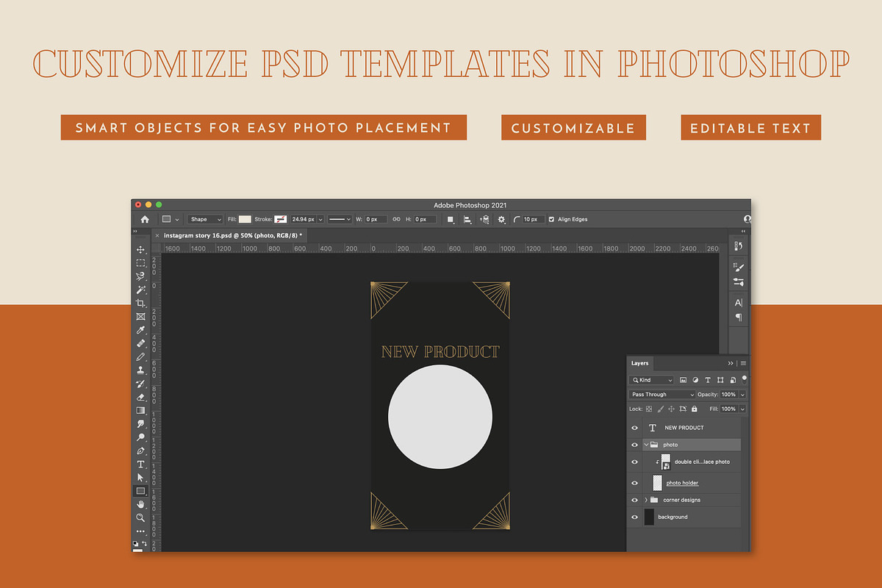This screenshot has width=882, height=588.
Task: Select the Crop tool
Action: point(140,304)
